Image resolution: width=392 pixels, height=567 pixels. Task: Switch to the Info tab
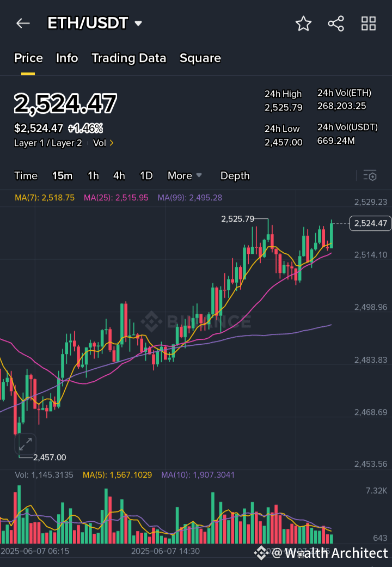point(67,58)
